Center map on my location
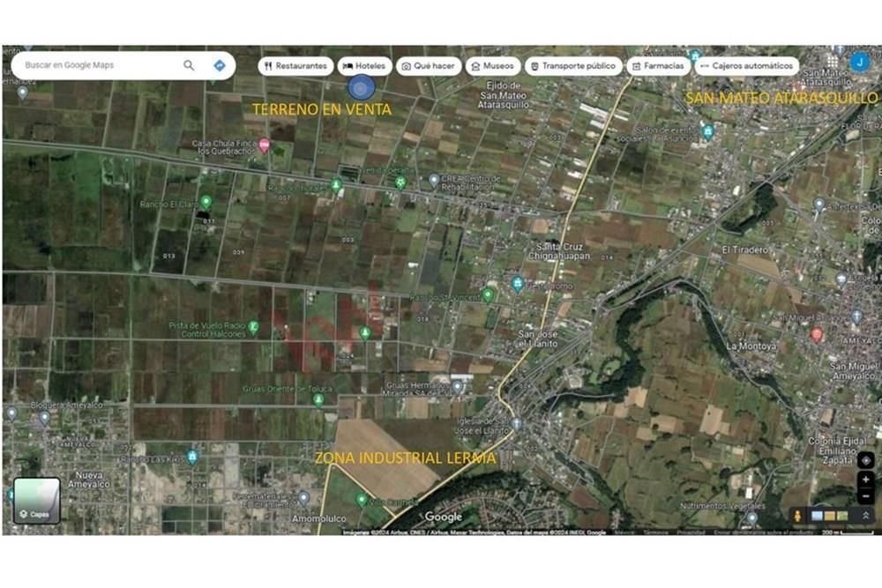Image resolution: width=882 pixels, height=588 pixels. tap(866, 460)
